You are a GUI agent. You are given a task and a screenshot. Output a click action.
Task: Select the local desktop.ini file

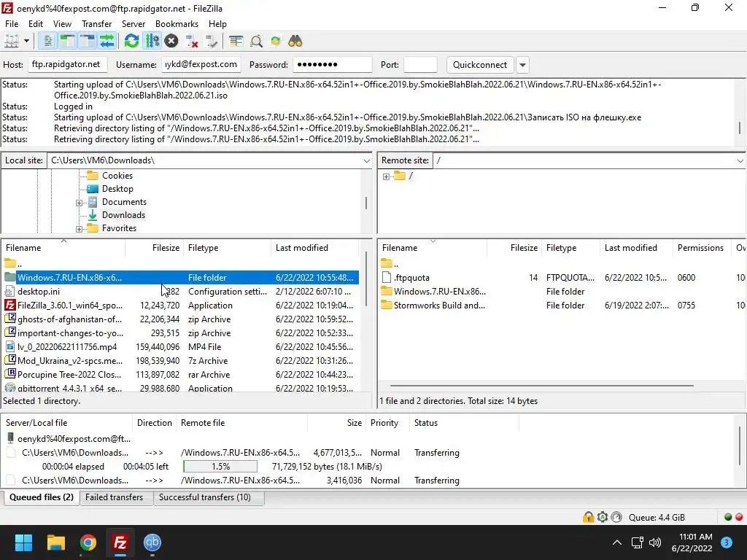click(181, 292)
